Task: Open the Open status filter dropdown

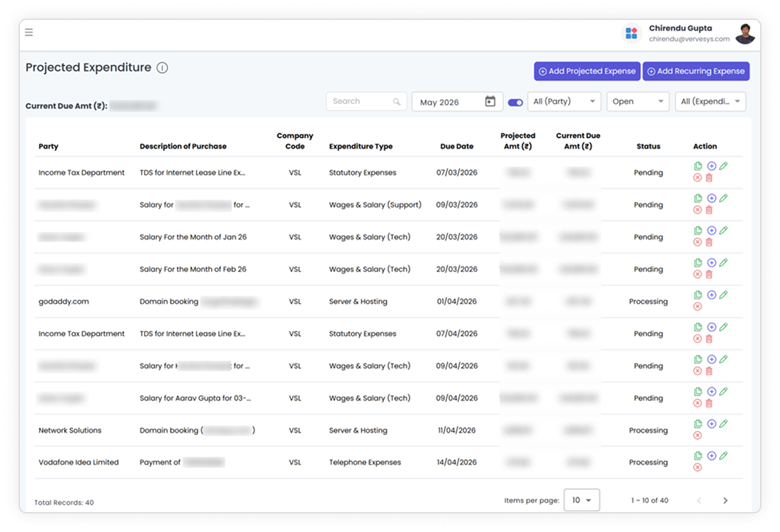Action: [638, 102]
